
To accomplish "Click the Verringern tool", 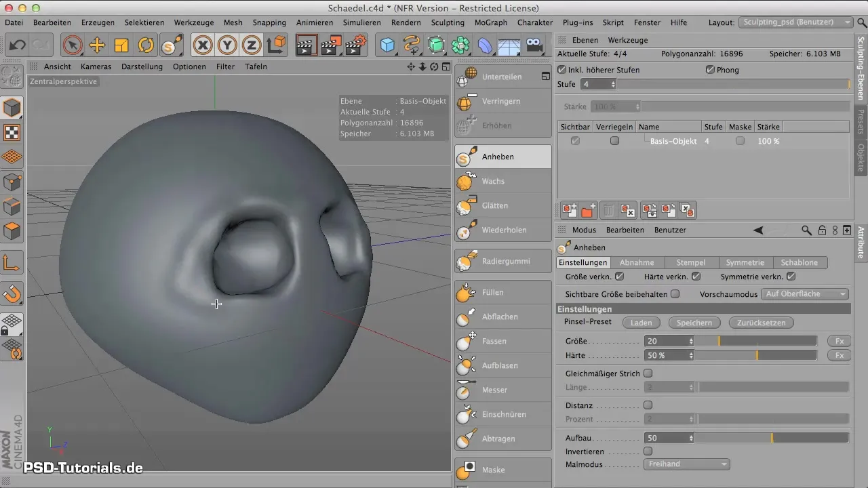I will [502, 101].
